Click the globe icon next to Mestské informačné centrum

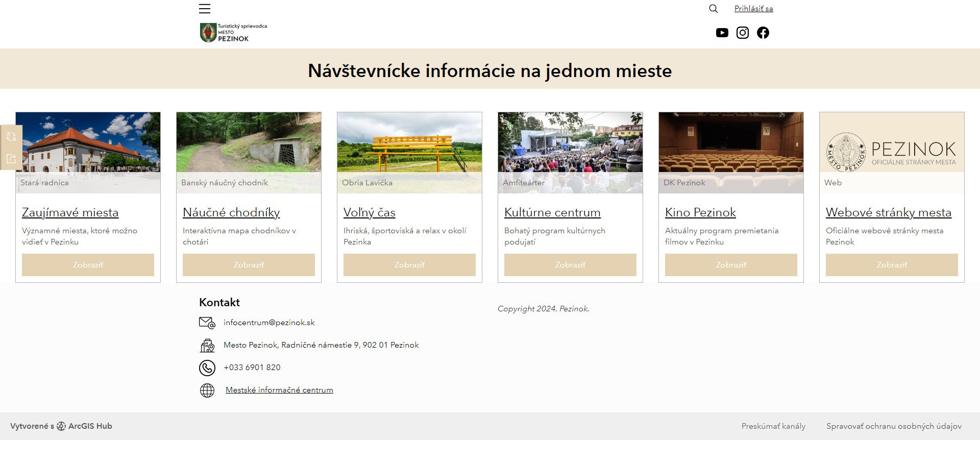206,390
